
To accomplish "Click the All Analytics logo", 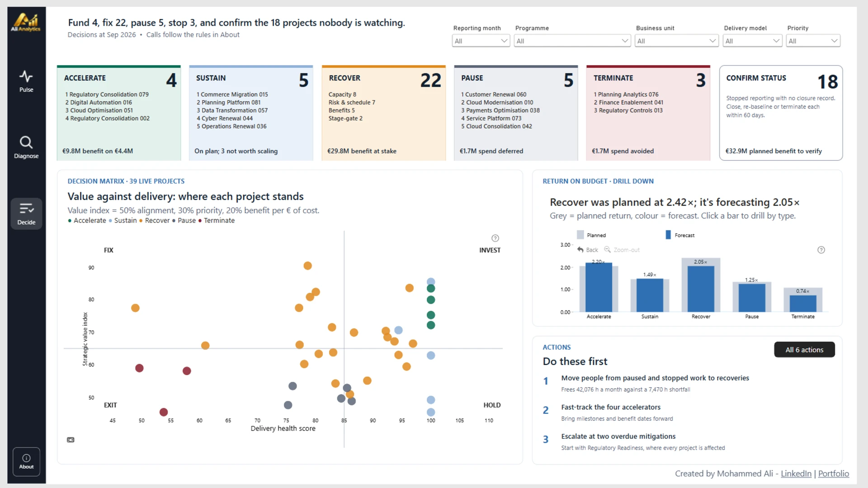I will tap(26, 22).
